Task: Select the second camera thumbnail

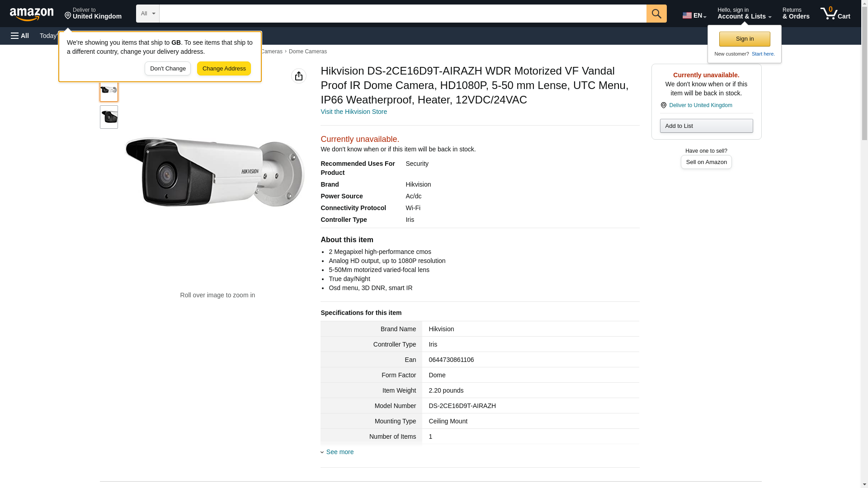Action: pyautogui.click(x=108, y=117)
